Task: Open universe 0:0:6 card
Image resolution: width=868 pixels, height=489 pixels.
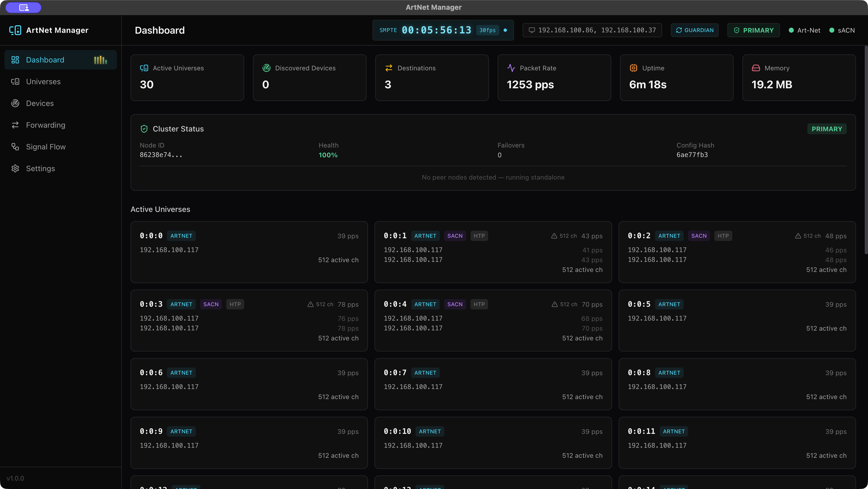Action: pyautogui.click(x=249, y=384)
